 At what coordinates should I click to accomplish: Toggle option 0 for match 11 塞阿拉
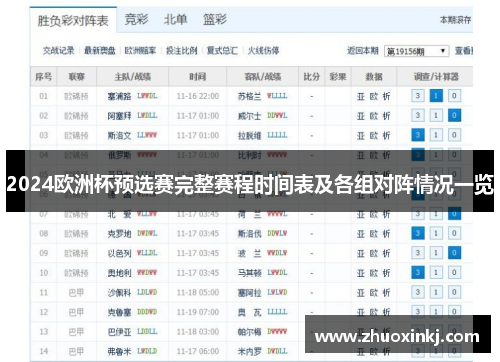coord(454,292)
